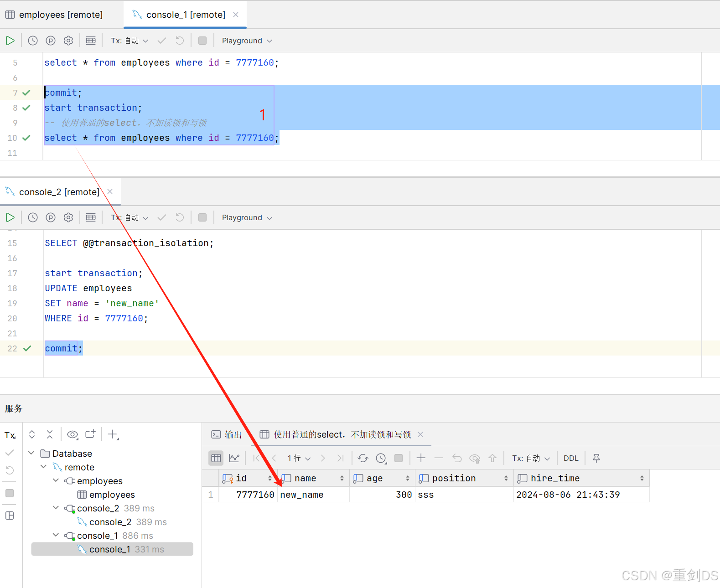This screenshot has width=720, height=588.
Task: Click Tx icon in Services left strip
Action: 10,435
